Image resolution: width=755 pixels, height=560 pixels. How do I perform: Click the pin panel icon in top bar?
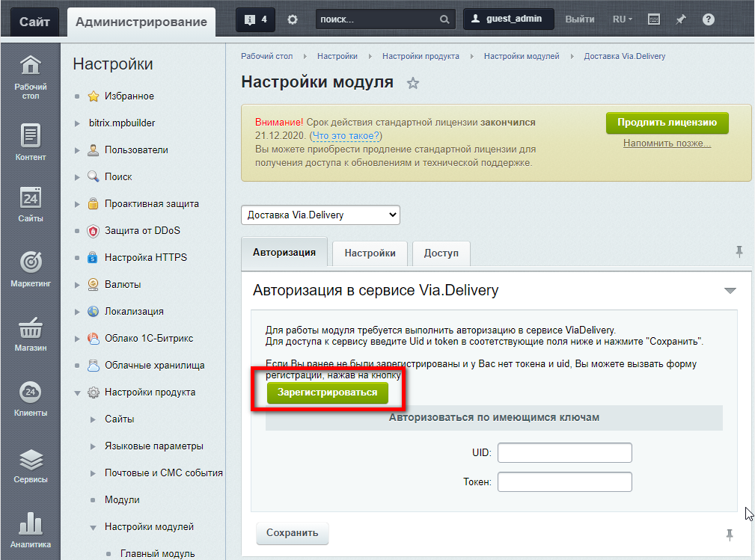click(x=680, y=19)
